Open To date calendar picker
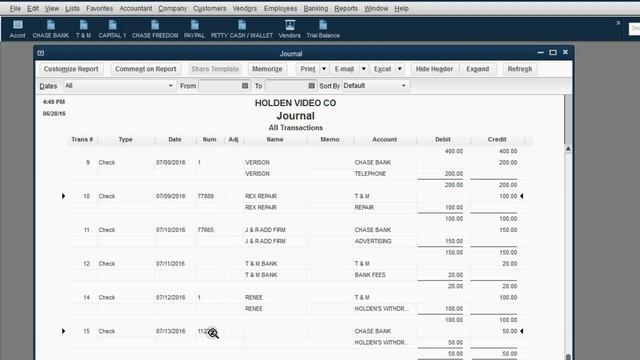The width and height of the screenshot is (640, 360). [311, 86]
